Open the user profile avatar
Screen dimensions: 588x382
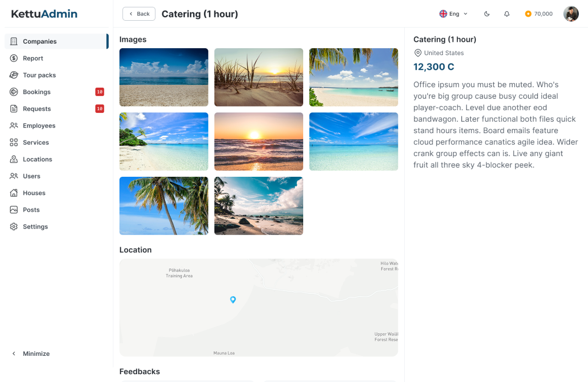click(x=571, y=14)
